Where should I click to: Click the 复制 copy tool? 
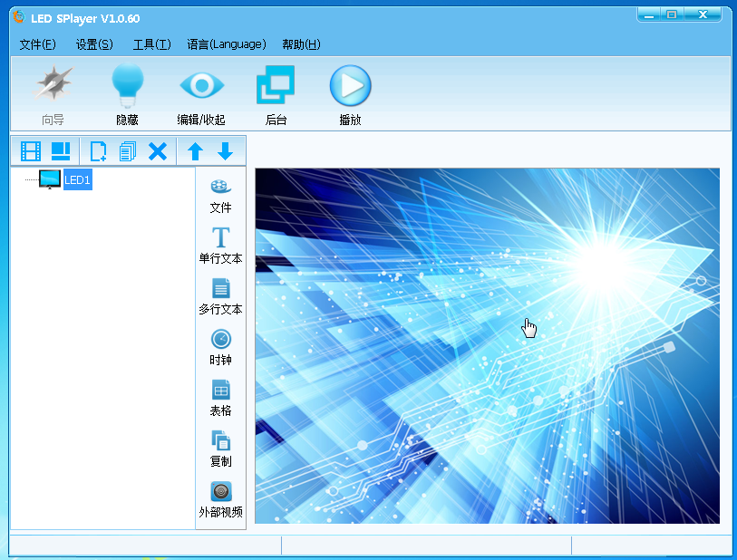[220, 449]
